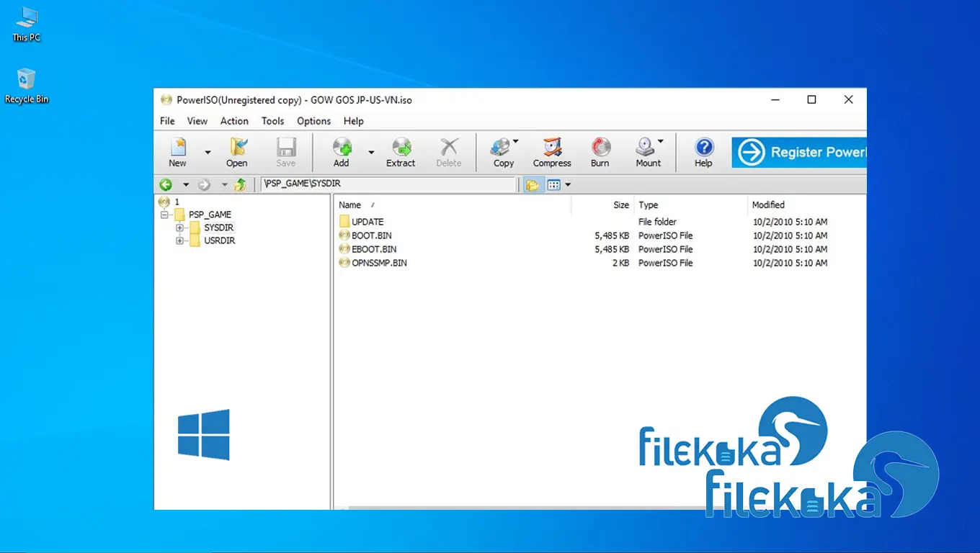
Task: Expand the SYSDIR tree node
Action: pos(179,228)
